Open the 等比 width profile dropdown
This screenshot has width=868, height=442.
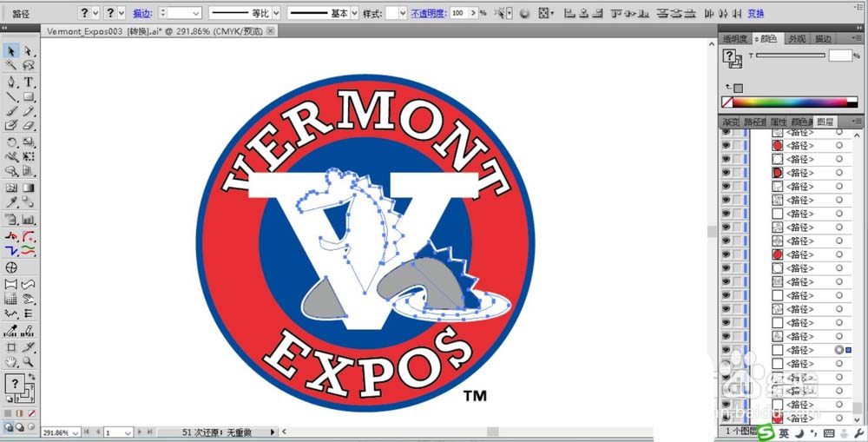coord(276,13)
